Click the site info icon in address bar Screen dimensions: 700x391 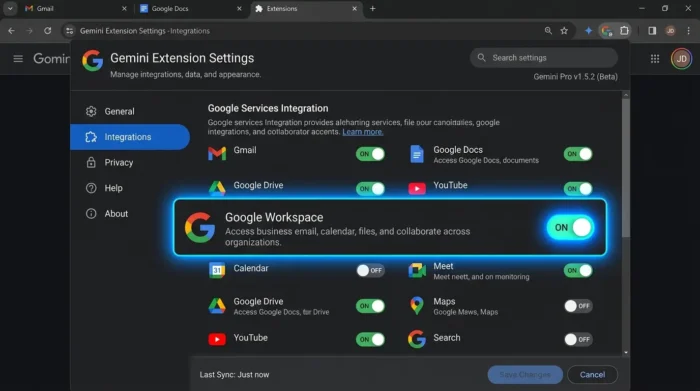tap(69, 31)
